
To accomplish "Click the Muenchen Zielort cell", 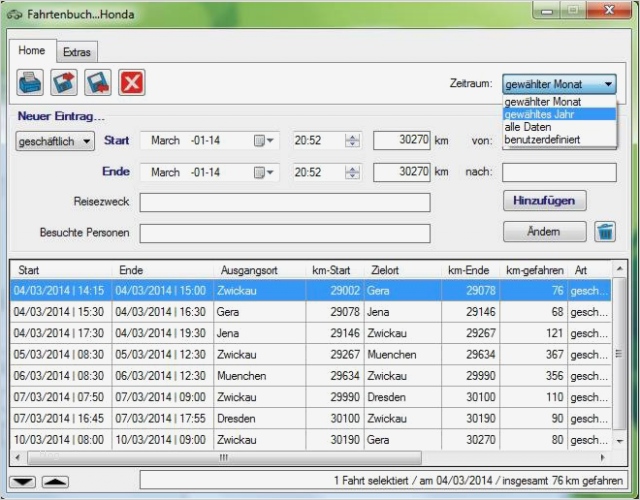I will [x=402, y=354].
